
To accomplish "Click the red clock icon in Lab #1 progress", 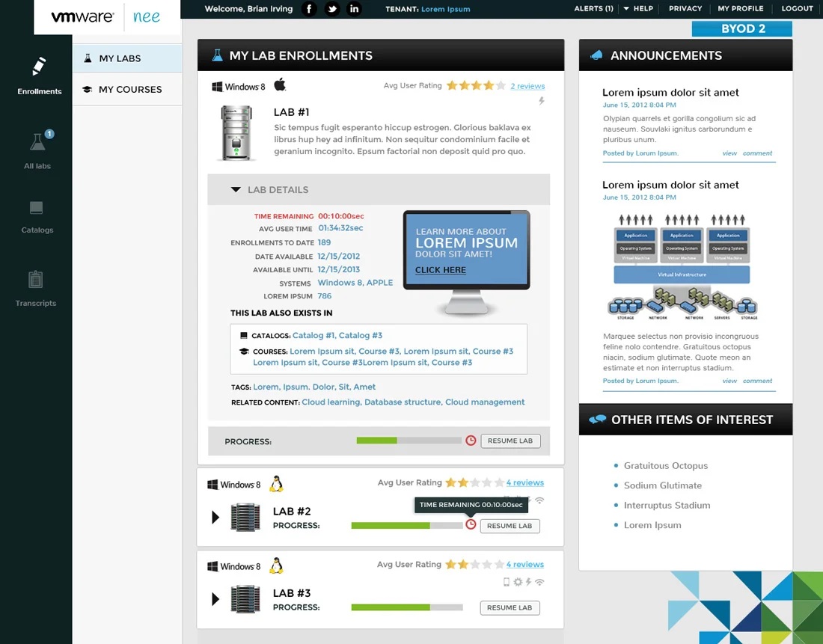I will pos(471,441).
